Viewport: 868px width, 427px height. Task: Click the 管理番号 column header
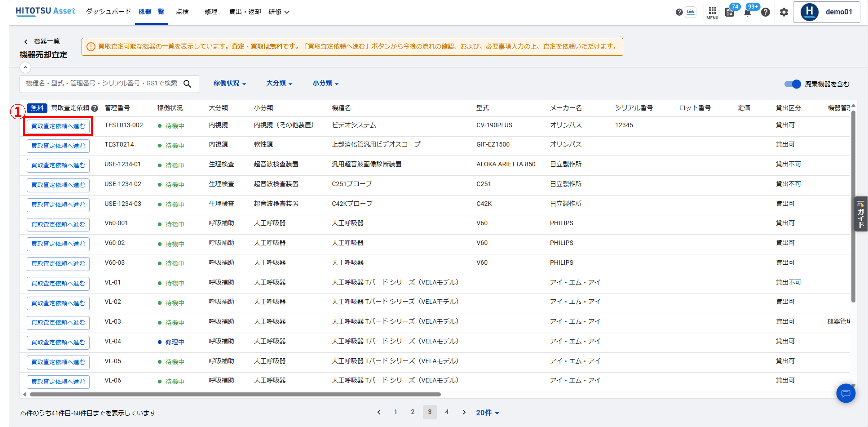117,108
